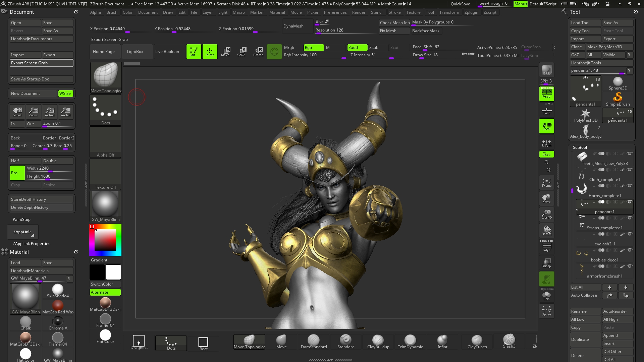Click the Scroll document icon

click(17, 112)
